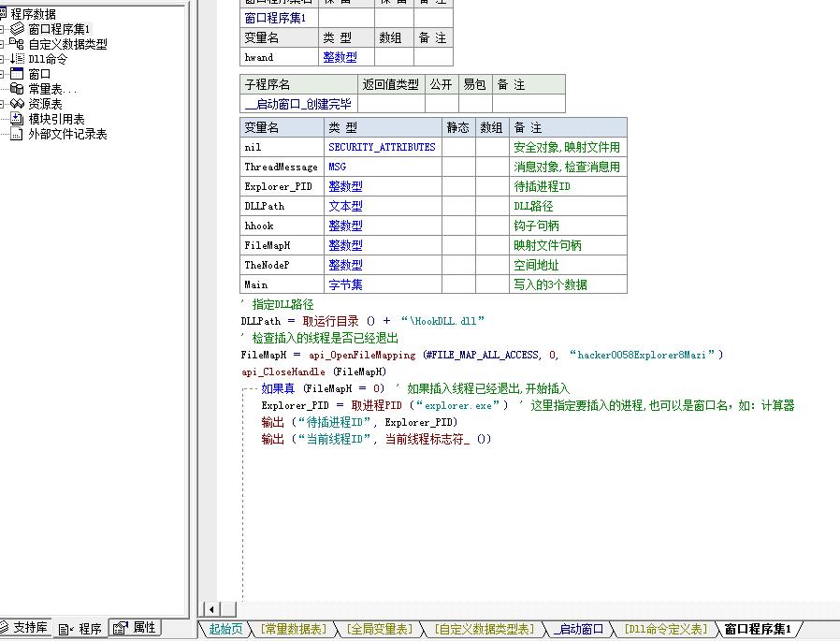Click the api_CloseHandle (FileMapH) code line
The width and height of the screenshot is (840, 641).
point(314,371)
